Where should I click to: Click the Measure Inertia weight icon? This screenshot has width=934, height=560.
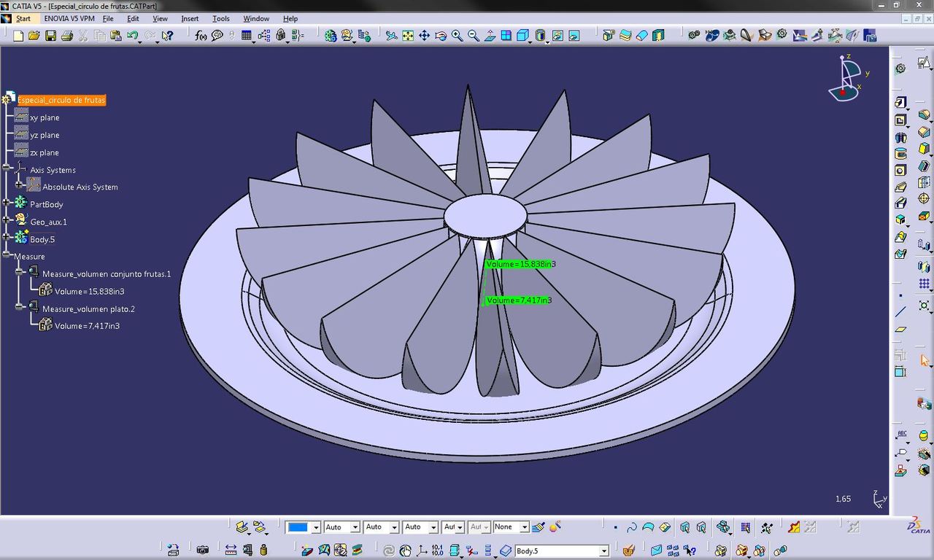point(263,550)
